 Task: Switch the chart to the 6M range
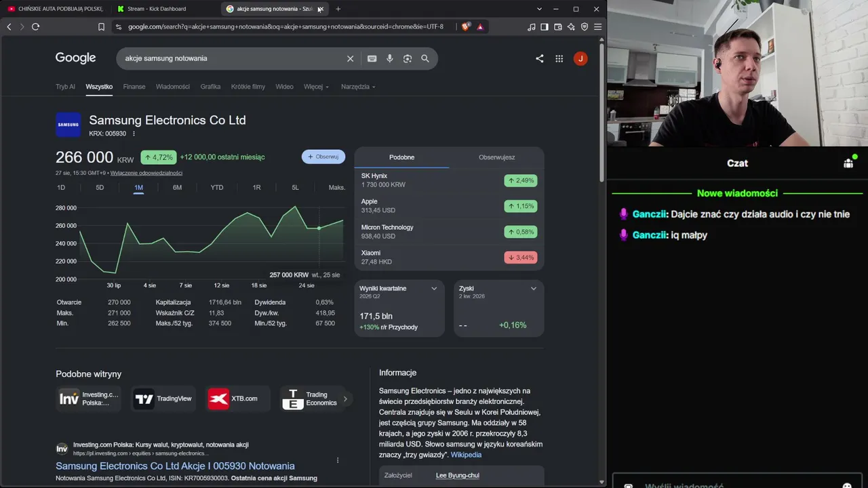177,188
